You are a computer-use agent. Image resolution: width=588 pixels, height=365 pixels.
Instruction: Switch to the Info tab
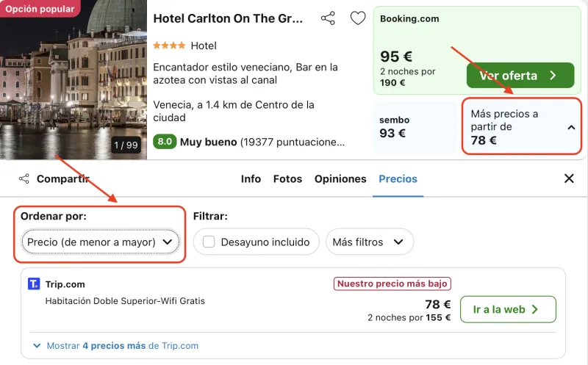coord(251,178)
